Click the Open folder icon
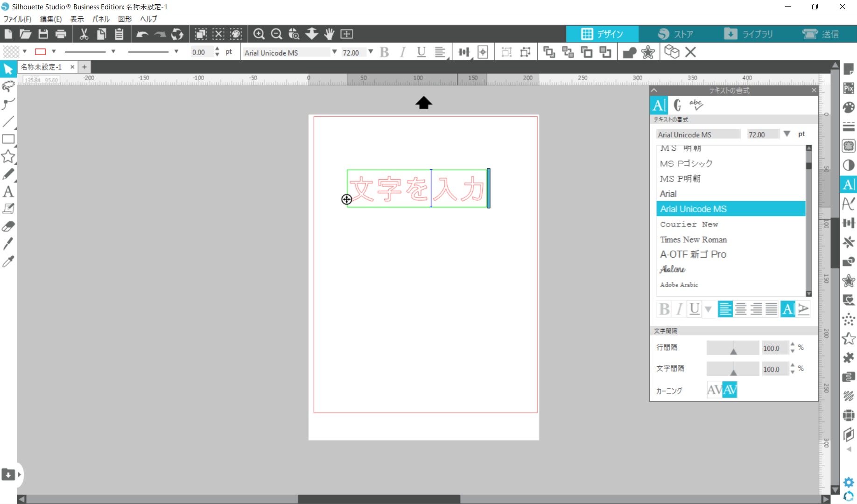Screen dimensions: 857x504 click(25, 34)
